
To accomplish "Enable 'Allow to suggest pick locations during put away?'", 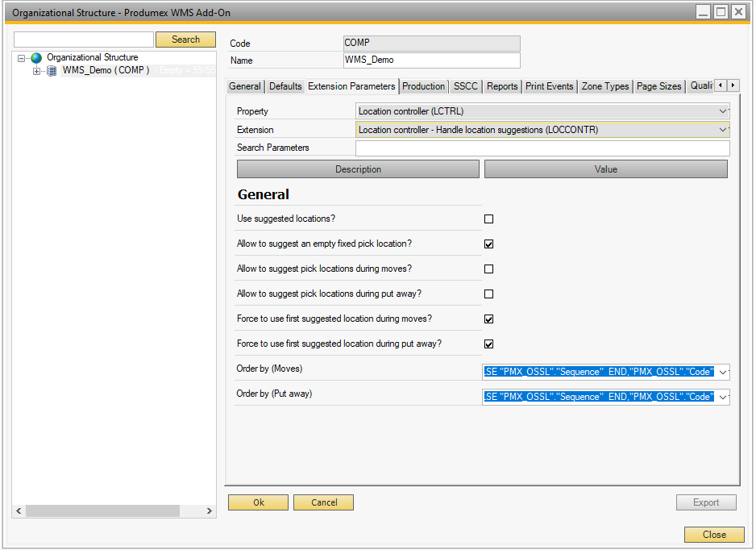I will click(488, 294).
